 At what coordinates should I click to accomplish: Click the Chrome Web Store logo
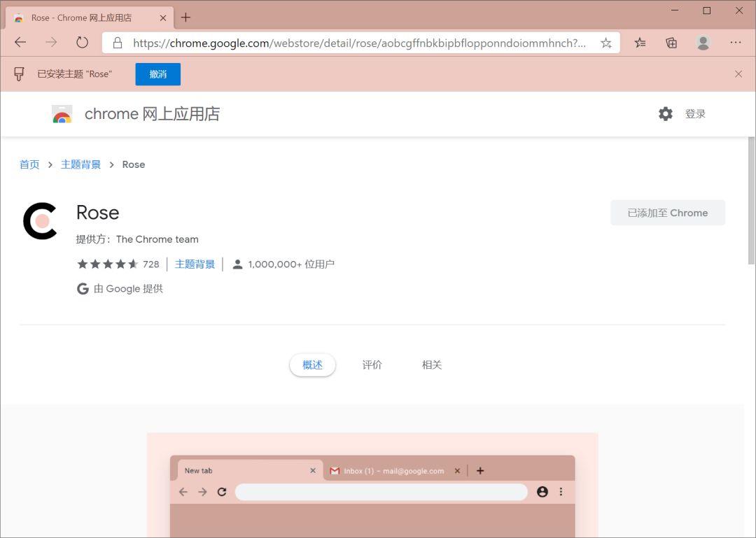[62, 114]
